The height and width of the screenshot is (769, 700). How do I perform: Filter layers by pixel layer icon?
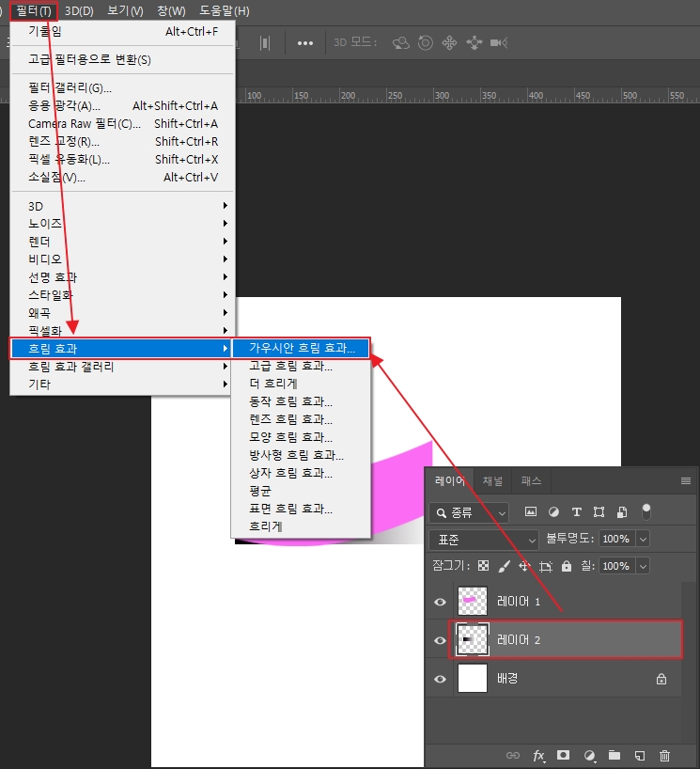(x=530, y=512)
